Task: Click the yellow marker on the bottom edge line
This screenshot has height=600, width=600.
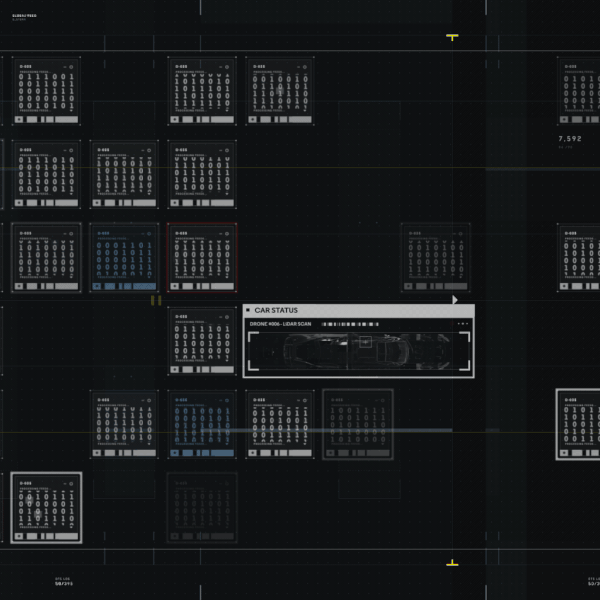Action: 452,564
